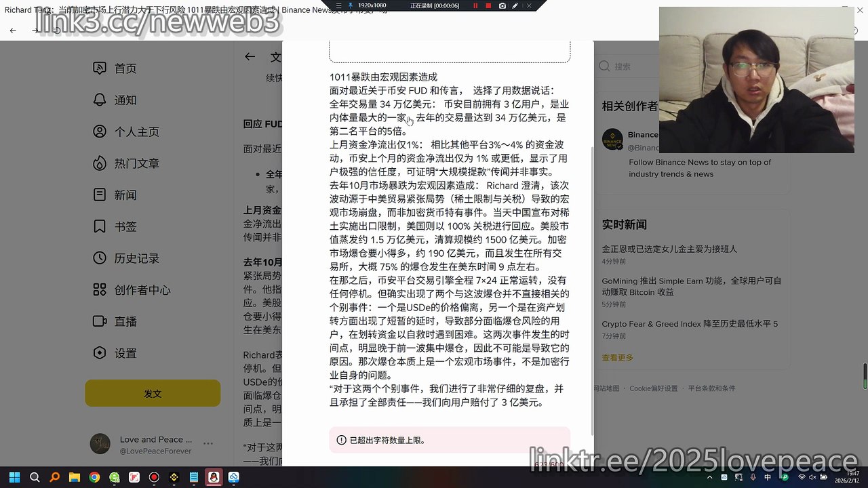The height and width of the screenshot is (488, 868).
Task: Open 新闻 news section
Action: pos(115,195)
